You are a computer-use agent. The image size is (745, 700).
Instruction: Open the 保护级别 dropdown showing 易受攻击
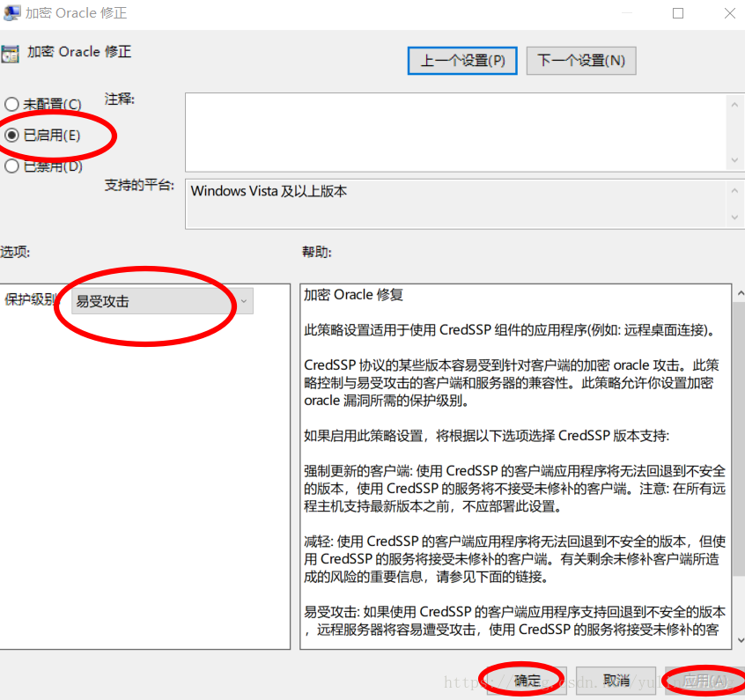pos(162,301)
